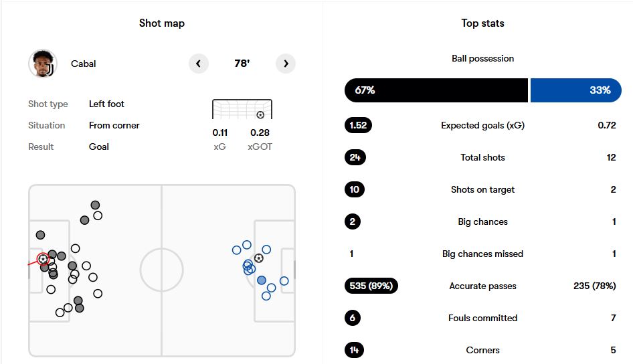
Task: Click the 24 total shots badge
Action: [355, 157]
